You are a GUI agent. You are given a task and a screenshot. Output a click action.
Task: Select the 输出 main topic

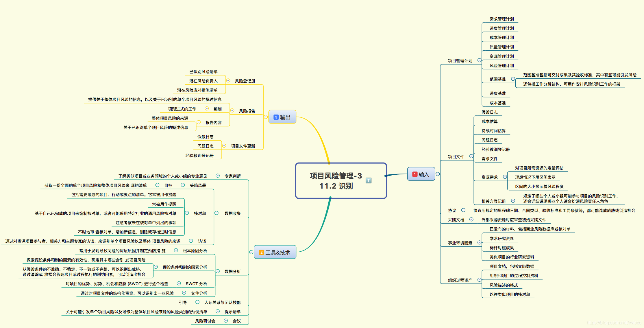coord(282,117)
